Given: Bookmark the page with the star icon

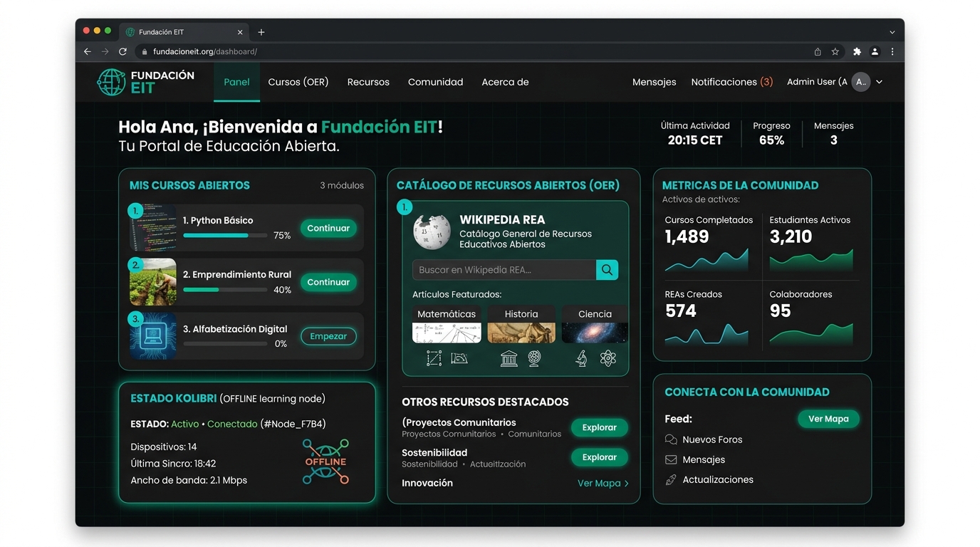Looking at the screenshot, I should click(835, 52).
